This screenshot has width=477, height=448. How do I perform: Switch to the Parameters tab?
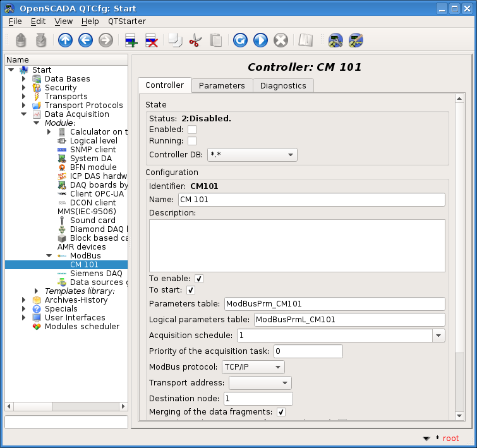(222, 86)
